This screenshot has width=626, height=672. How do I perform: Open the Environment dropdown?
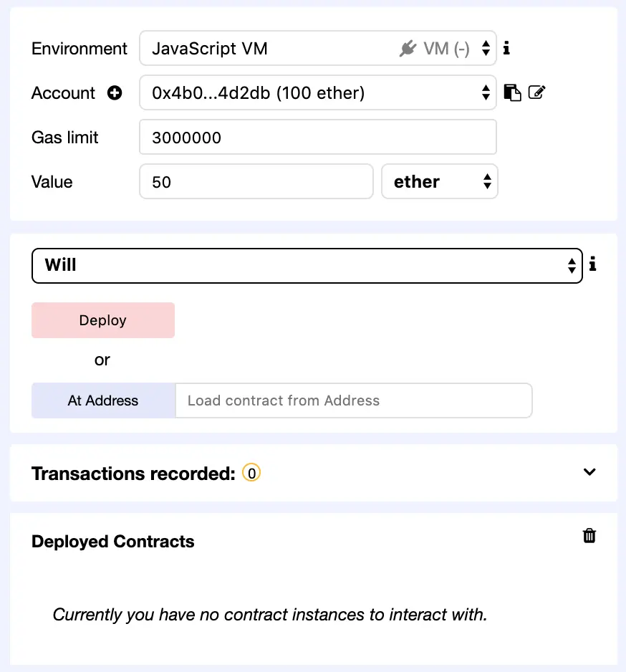[317, 49]
